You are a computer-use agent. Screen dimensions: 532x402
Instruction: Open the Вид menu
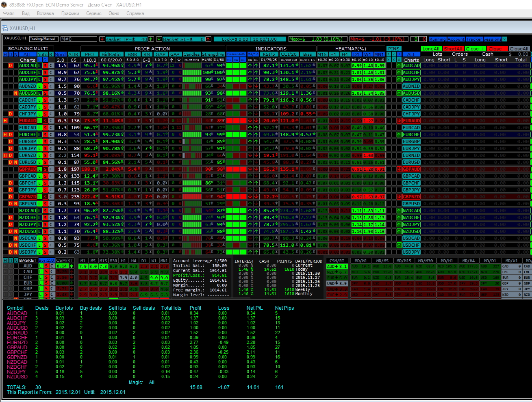pyautogui.click(x=26, y=13)
